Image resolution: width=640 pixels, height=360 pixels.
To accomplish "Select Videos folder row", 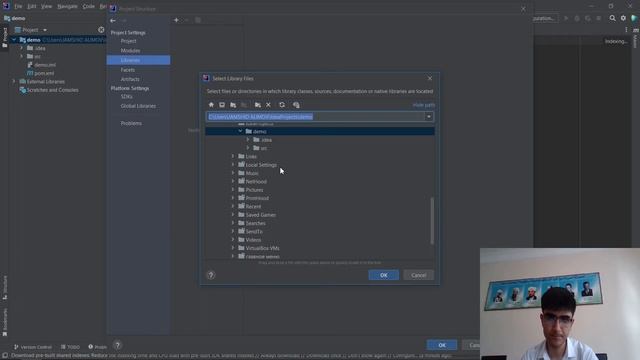I will [320, 240].
